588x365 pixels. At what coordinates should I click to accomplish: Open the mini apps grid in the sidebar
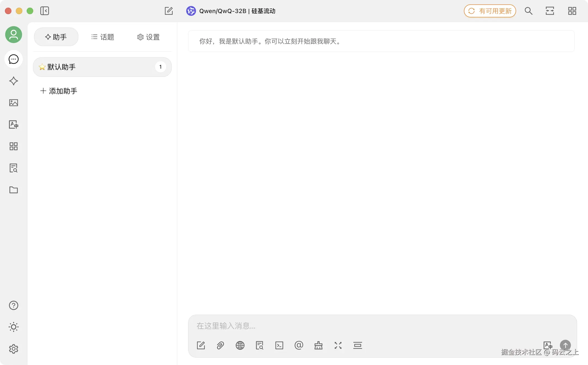13,146
